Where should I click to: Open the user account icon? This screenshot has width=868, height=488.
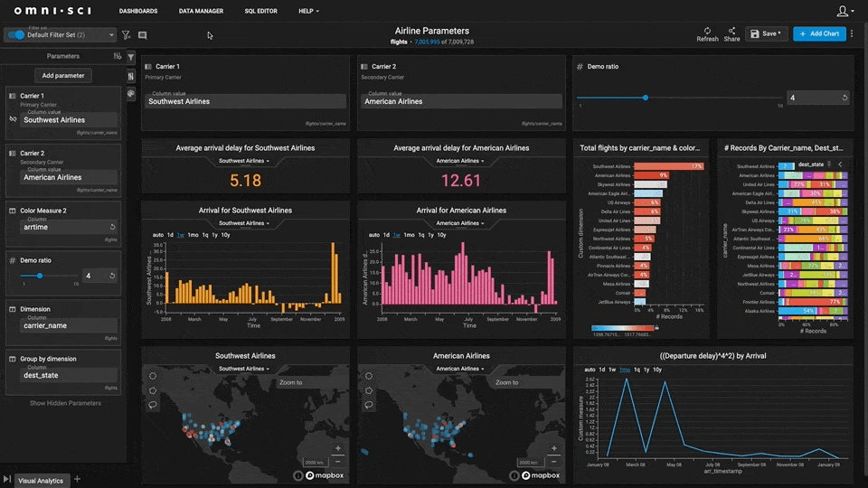pos(842,11)
